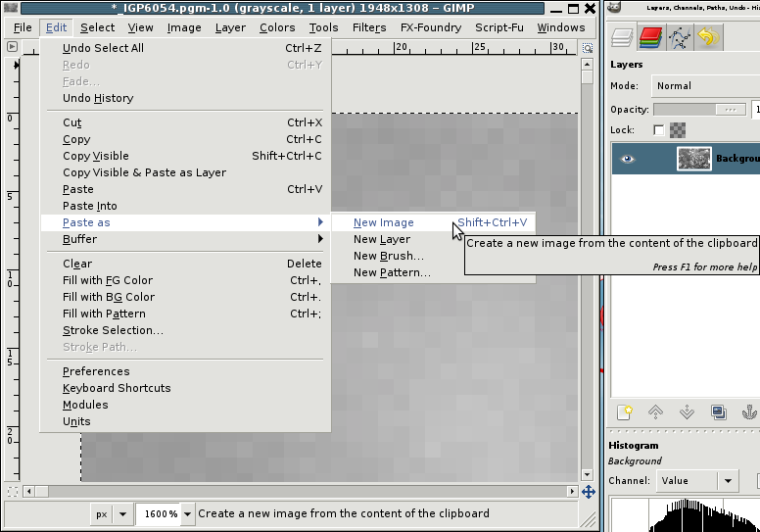Open the Select menu

click(x=97, y=27)
